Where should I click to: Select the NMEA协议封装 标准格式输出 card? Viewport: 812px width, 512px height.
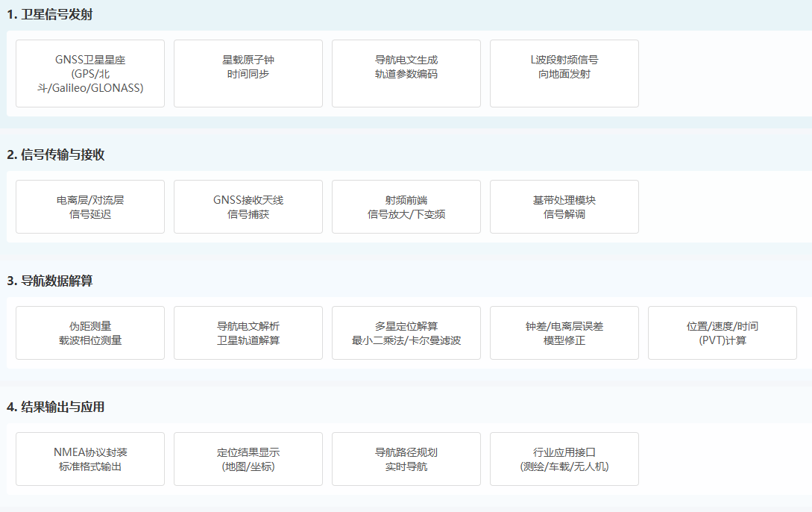pos(90,459)
